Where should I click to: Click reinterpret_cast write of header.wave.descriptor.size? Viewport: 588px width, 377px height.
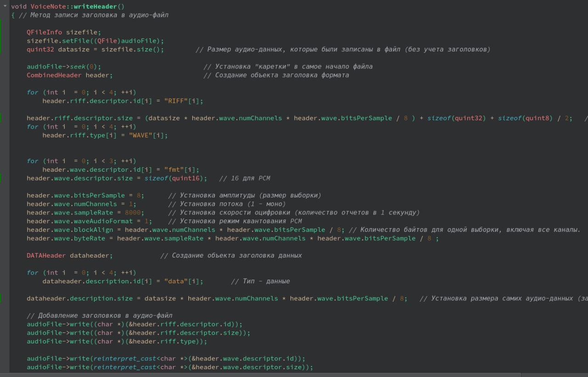pyautogui.click(x=170, y=367)
